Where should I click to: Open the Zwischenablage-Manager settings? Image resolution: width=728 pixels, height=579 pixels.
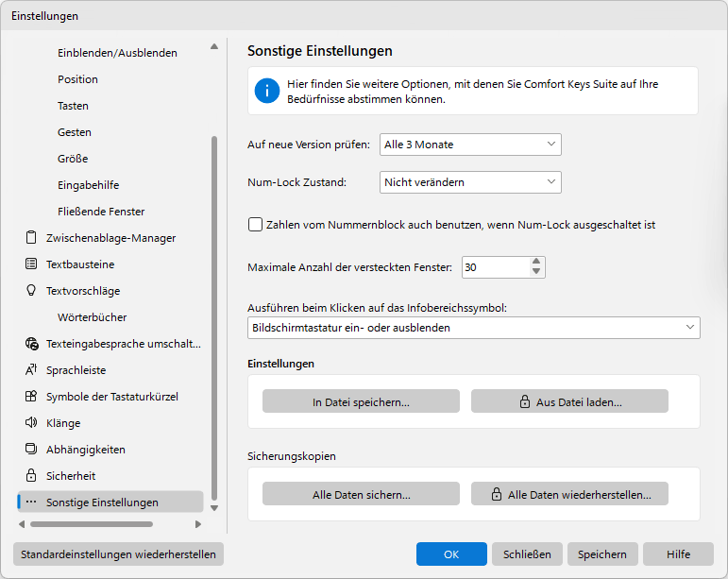pos(111,238)
